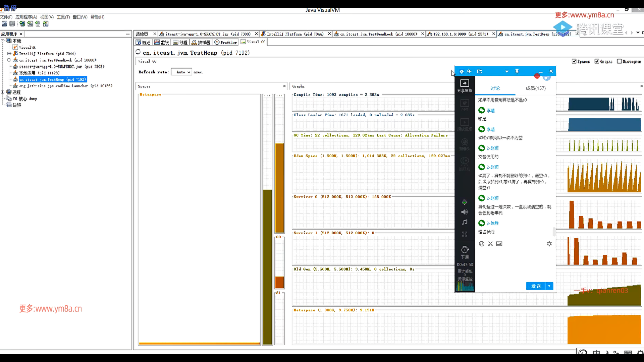
Task: Switch to 成员(157) members tab
Action: pyautogui.click(x=535, y=88)
